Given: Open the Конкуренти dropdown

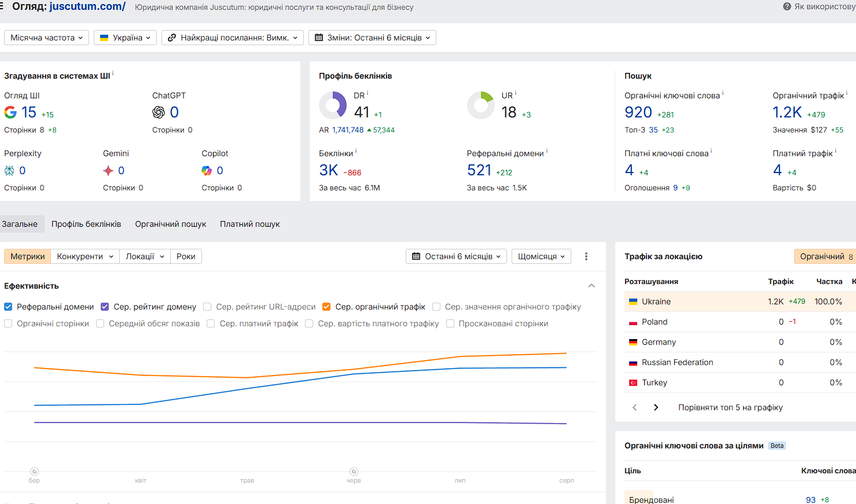Looking at the screenshot, I should click(85, 256).
